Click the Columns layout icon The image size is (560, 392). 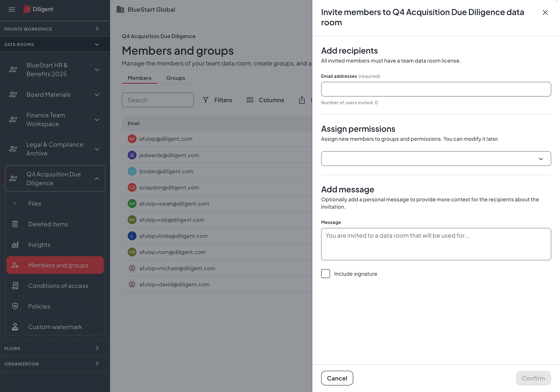click(x=249, y=100)
